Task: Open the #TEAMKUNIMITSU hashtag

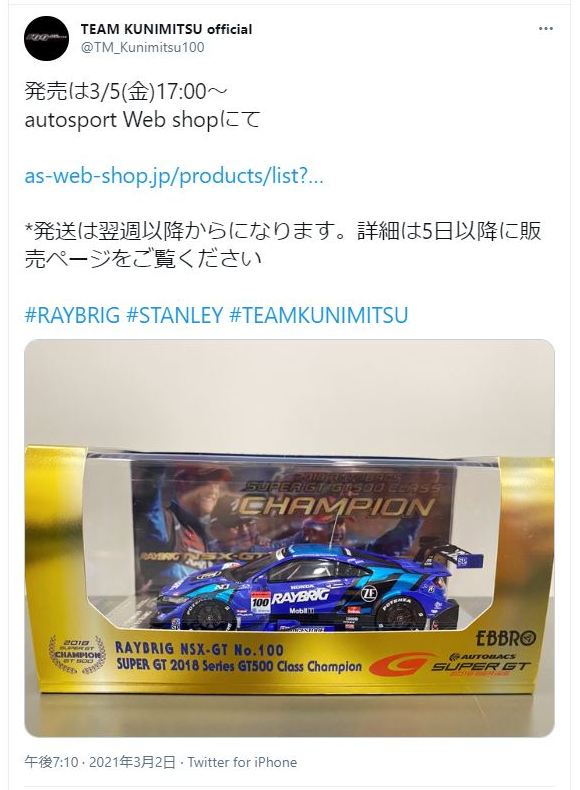Action: pos(318,315)
